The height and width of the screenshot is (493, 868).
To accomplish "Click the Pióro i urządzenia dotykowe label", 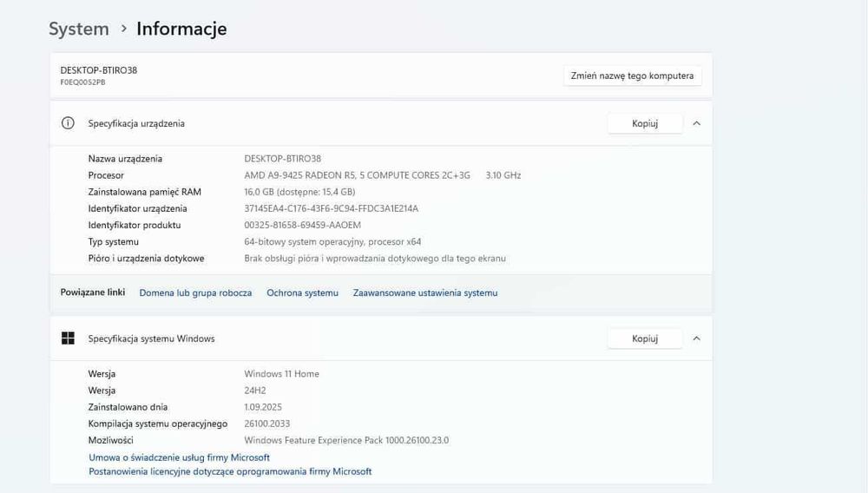I will pos(146,259).
